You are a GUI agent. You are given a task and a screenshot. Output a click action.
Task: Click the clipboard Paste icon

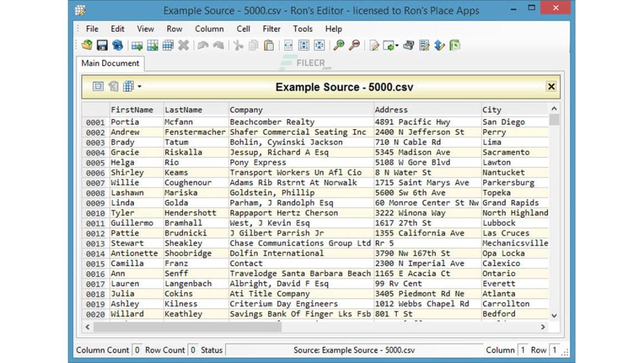pos(269,45)
